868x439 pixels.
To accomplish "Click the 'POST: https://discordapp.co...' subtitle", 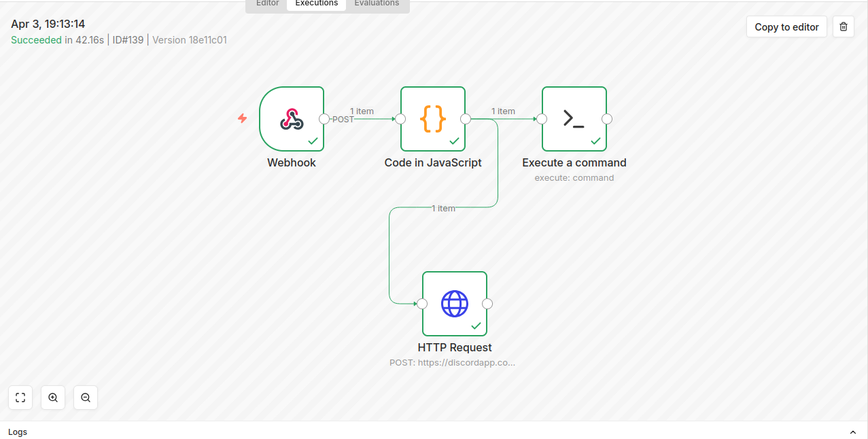I will pos(453,363).
